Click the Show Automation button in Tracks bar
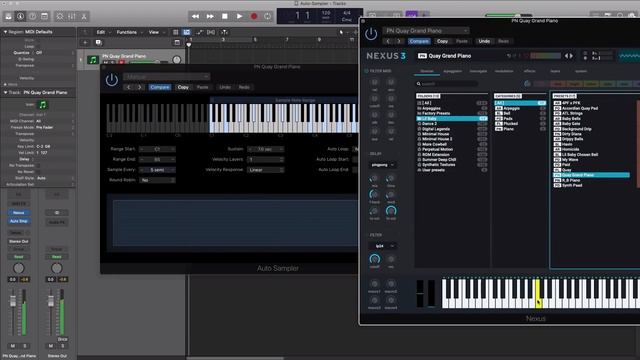This screenshot has height=360, width=640. click(199, 32)
